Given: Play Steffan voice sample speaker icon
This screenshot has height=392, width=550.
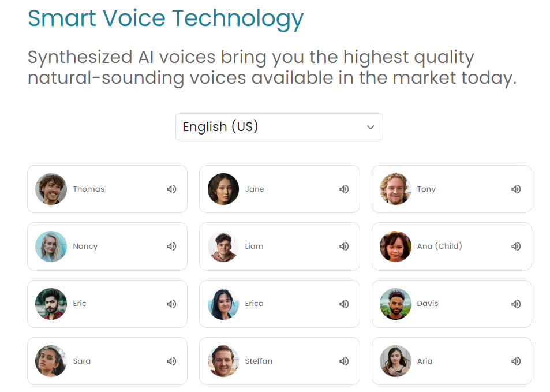Looking at the screenshot, I should (344, 361).
